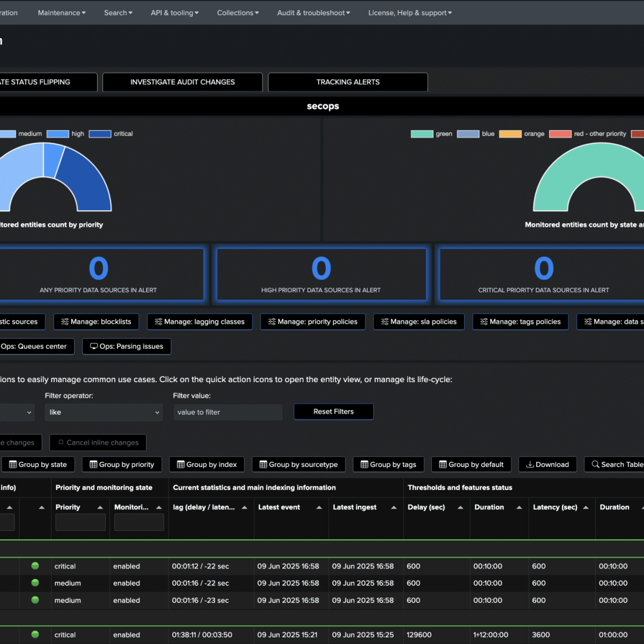Open Ops: Parsing issues

[127, 346]
